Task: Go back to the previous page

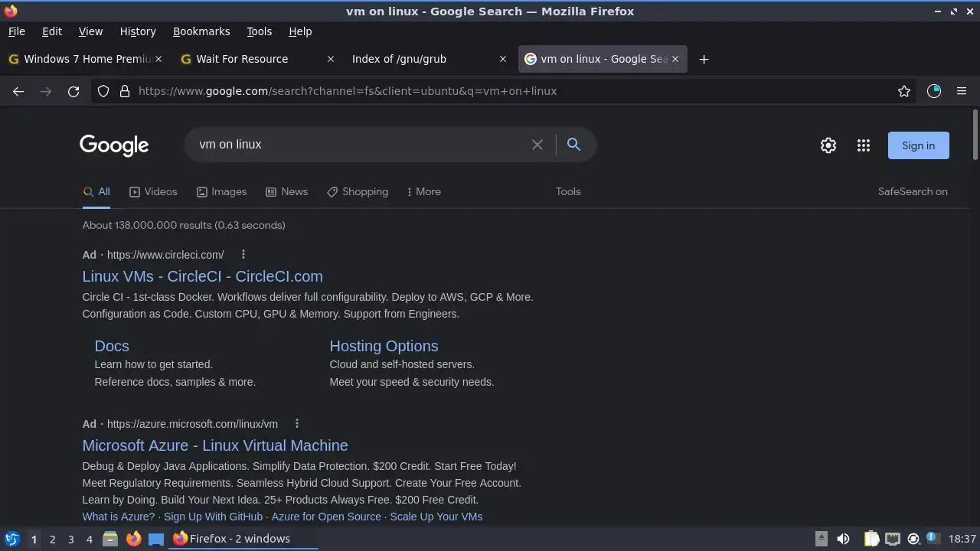Action: click(18, 91)
